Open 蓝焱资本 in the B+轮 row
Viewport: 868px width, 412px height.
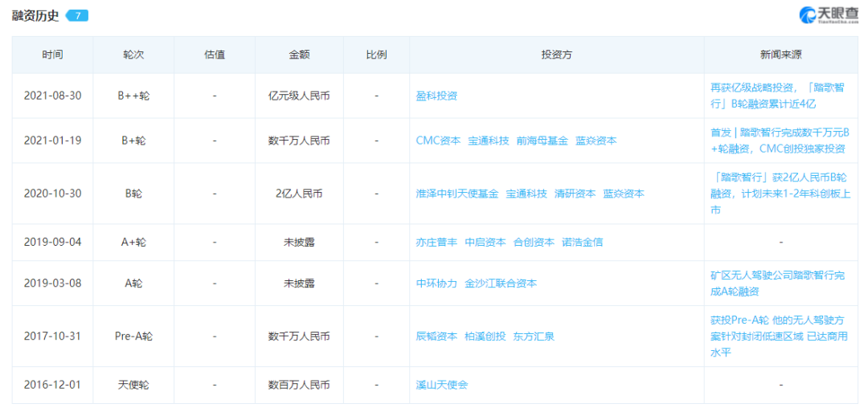(596, 141)
